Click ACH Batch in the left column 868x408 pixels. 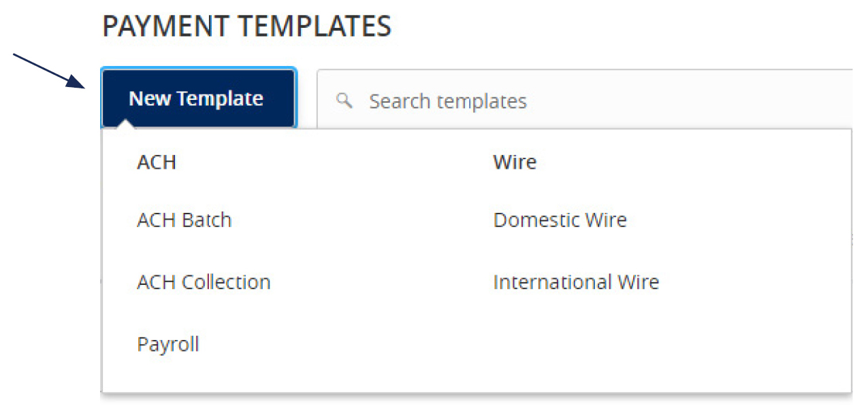pyautogui.click(x=184, y=219)
